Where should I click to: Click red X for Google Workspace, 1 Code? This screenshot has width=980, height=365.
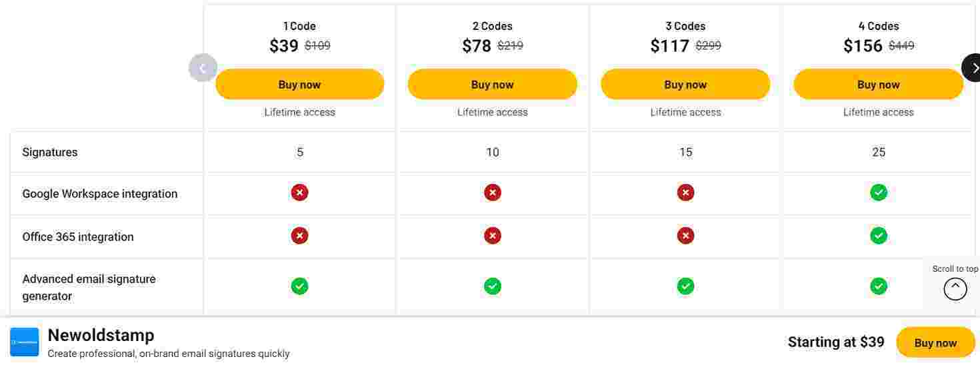[299, 192]
